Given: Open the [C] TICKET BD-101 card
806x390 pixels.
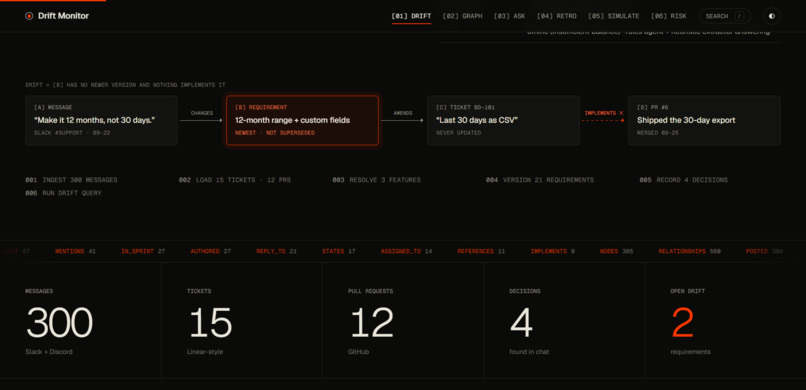Looking at the screenshot, I should [503, 120].
